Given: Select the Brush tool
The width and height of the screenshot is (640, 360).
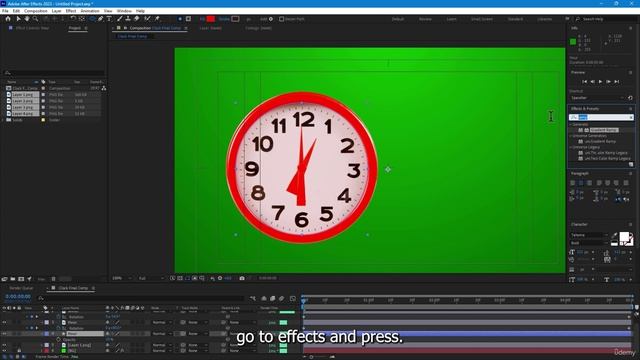Looking at the screenshot, I should 120,19.
